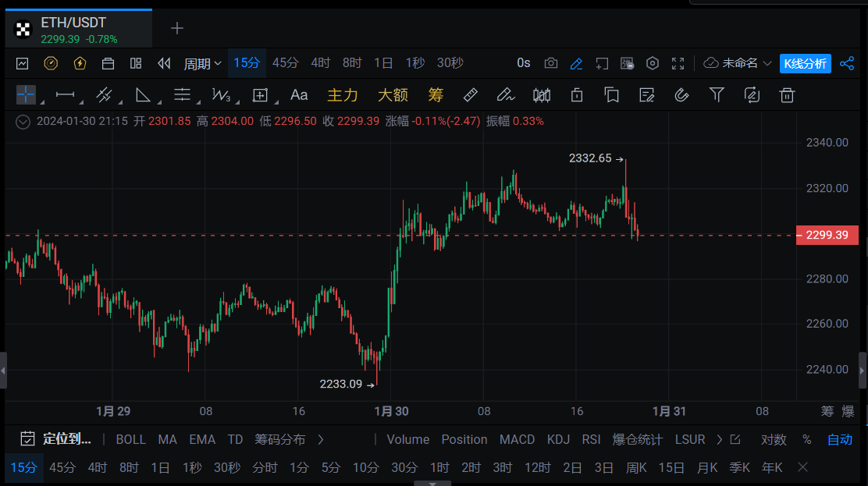Screen dimensions: 868x486
Task: Expand the 未命名 template dropdown
Action: click(738, 63)
